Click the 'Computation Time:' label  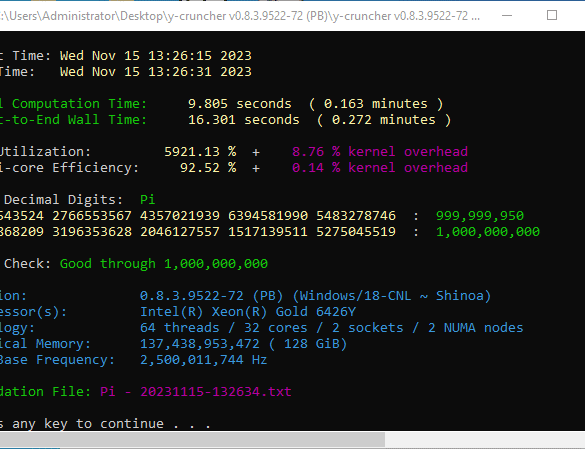(x=79, y=103)
